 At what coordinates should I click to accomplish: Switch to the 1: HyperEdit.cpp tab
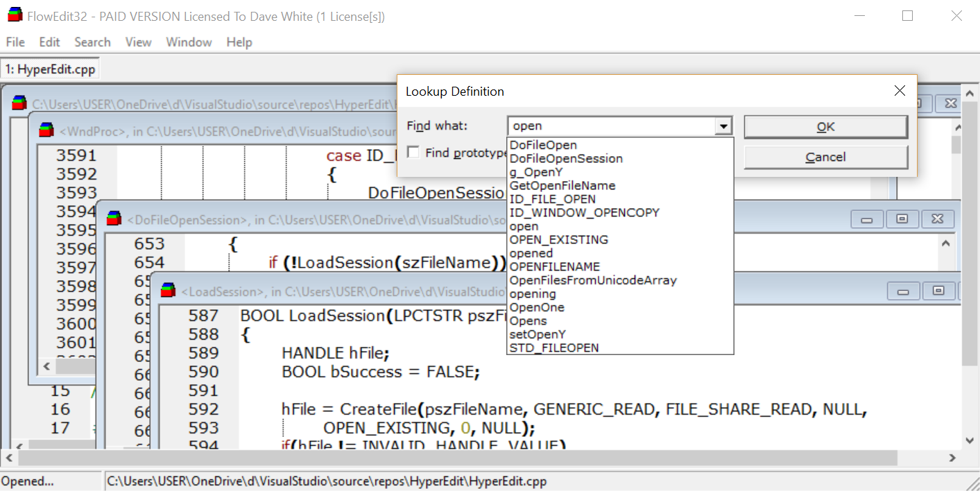[x=50, y=69]
